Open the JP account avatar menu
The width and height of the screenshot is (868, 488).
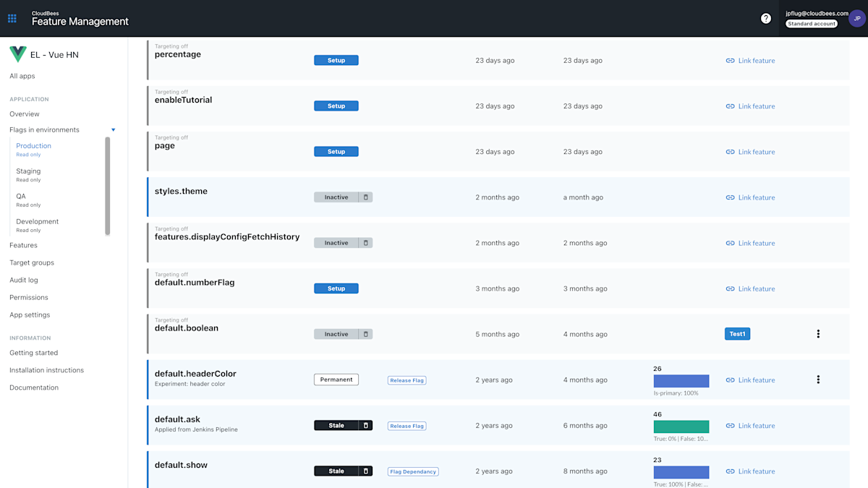[856, 18]
